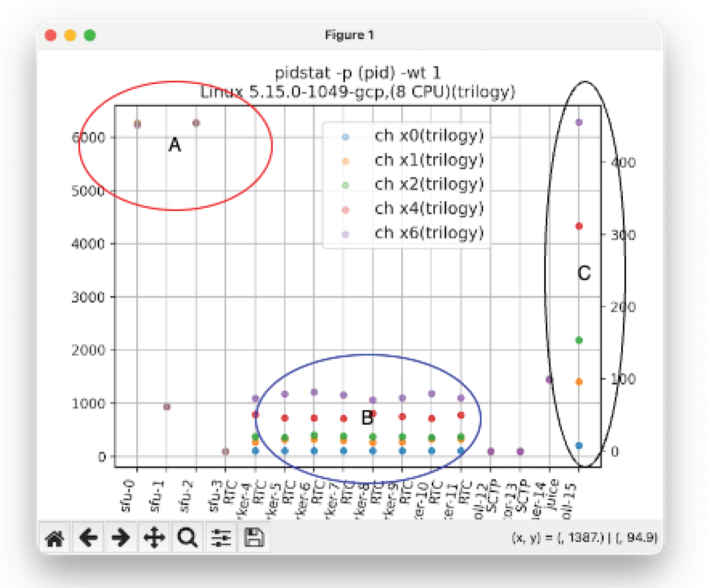Click the blue ellipse labeled B
Image resolution: width=707 pixels, height=588 pixels.
[367, 416]
